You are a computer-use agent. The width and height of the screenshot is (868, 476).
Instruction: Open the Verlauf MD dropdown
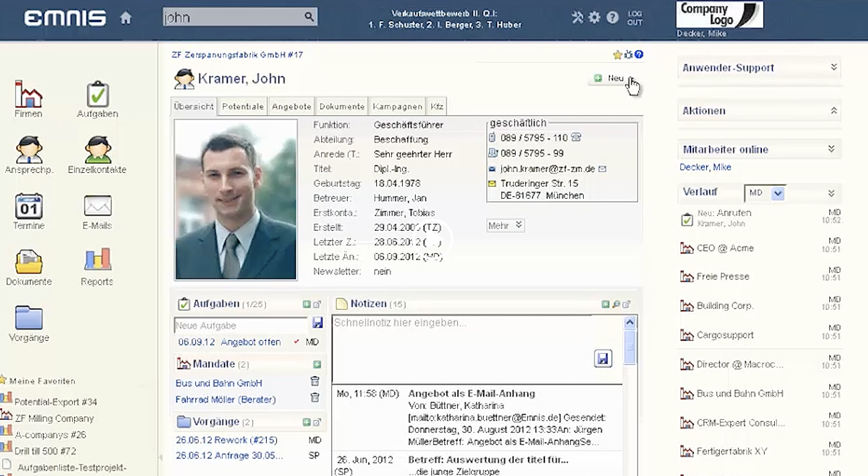[778, 193]
